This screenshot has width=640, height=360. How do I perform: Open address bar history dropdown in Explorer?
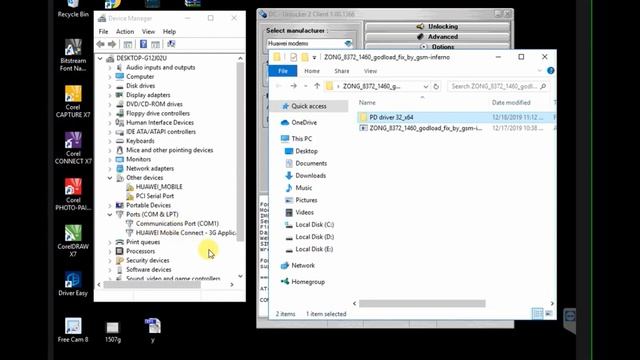(x=426, y=87)
